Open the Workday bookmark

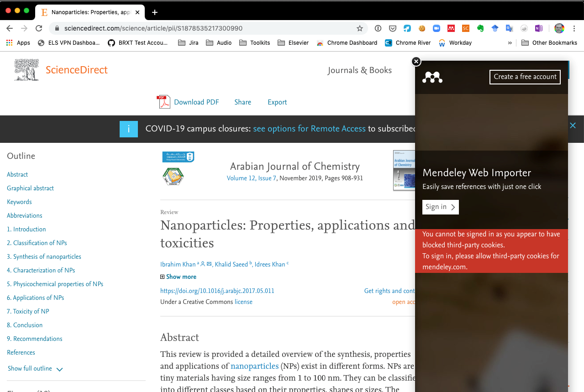(455, 42)
